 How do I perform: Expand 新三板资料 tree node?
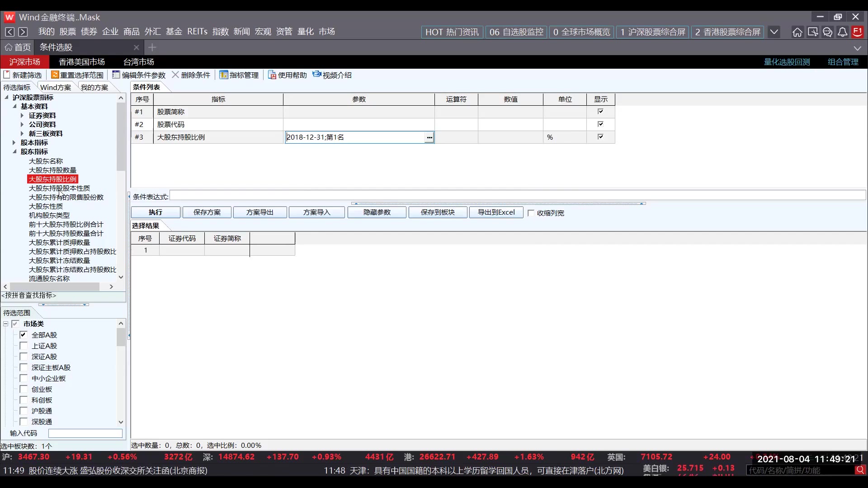coord(22,133)
